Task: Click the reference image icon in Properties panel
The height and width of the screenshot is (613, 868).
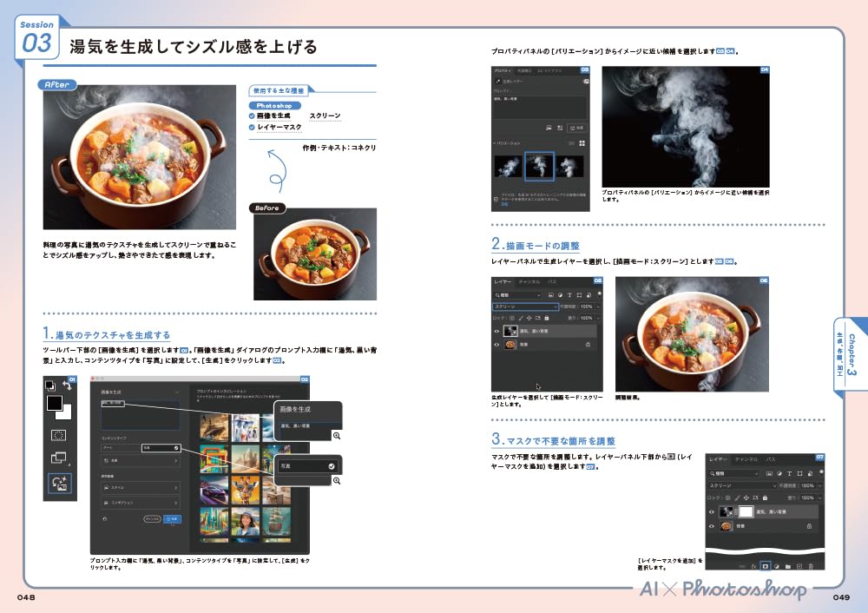Action: pyautogui.click(x=549, y=128)
